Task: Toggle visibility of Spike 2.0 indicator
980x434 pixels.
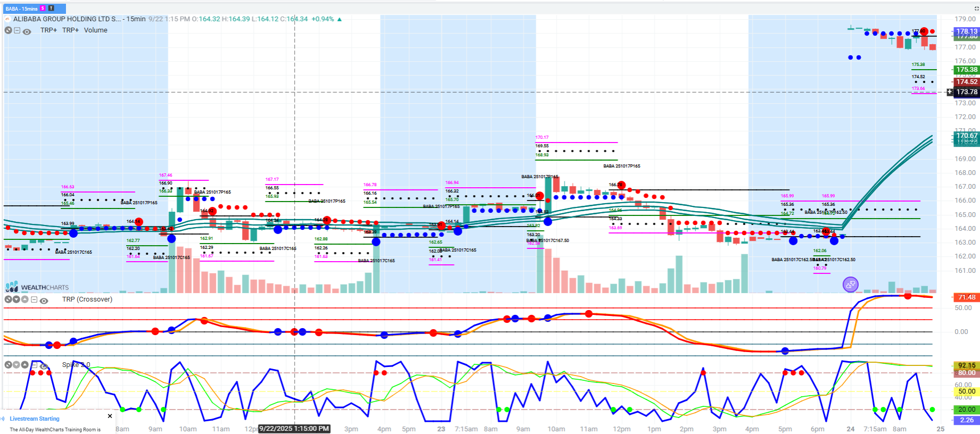Action: [x=44, y=366]
